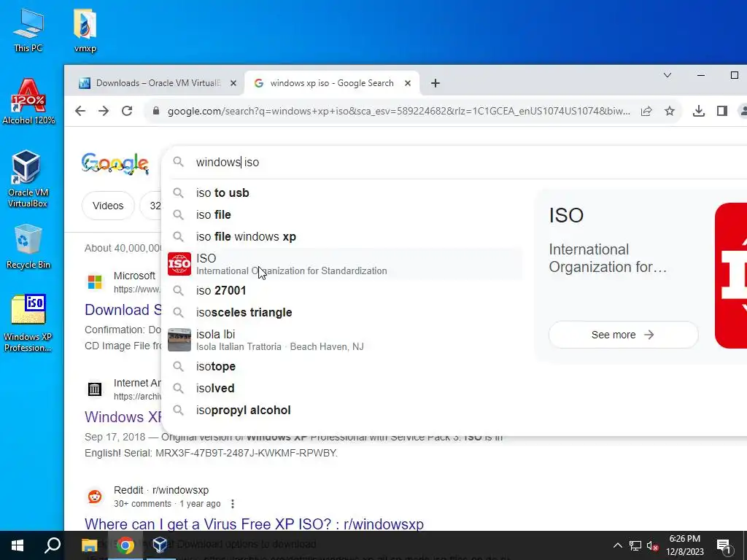The width and height of the screenshot is (747, 560).
Task: Click the URL in address bar
Action: pos(398,111)
